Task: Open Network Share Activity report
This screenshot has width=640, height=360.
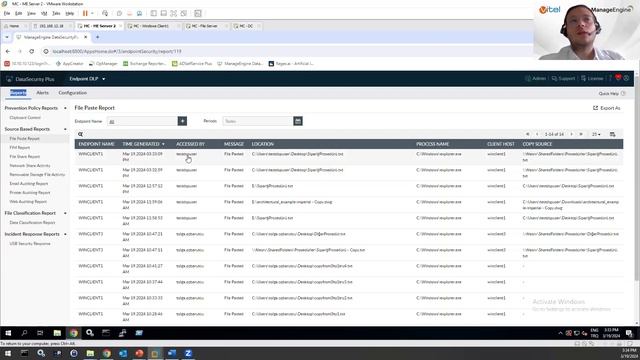Action: (x=30, y=165)
